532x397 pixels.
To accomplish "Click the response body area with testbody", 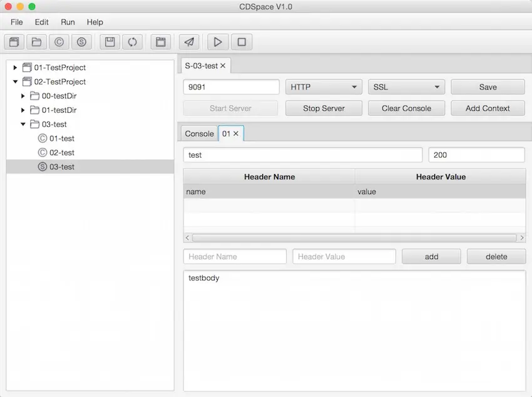I will tap(354, 331).
